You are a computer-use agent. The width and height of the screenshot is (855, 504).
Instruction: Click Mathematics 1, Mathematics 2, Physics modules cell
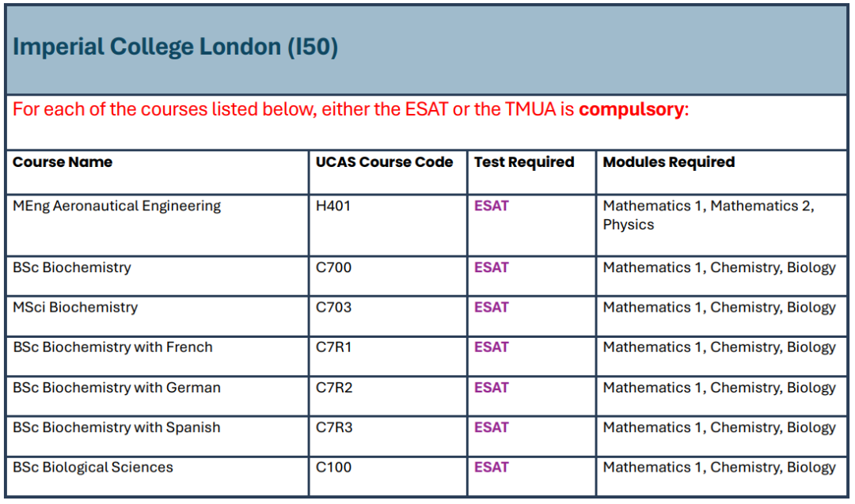pyautogui.click(x=709, y=214)
